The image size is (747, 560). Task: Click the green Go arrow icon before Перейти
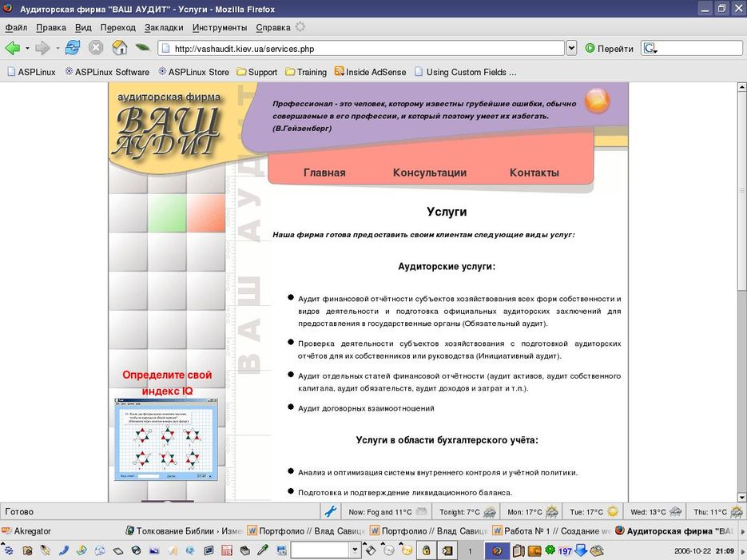coord(590,48)
